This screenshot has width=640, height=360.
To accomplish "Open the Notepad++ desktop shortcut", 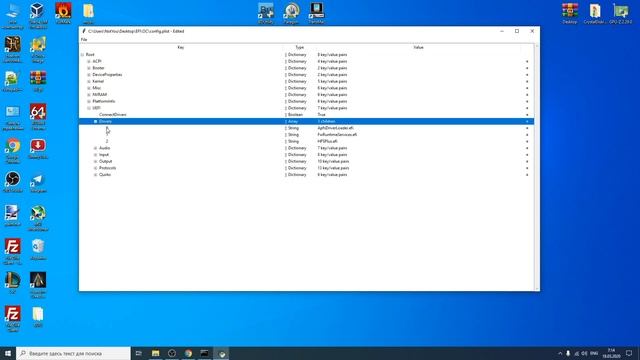I will tap(13, 81).
